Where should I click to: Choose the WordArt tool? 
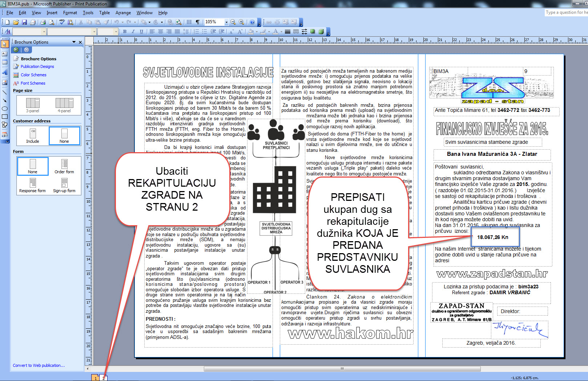4,72
